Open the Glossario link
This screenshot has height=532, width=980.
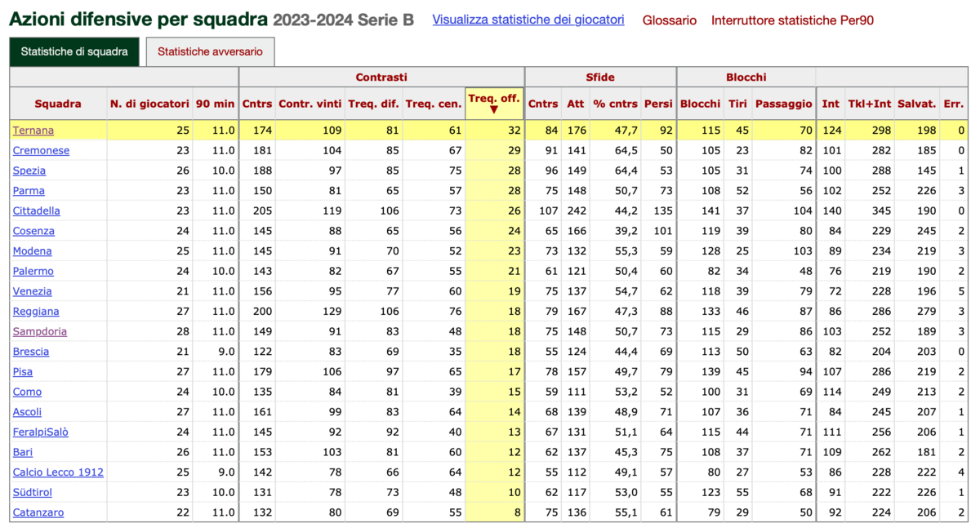click(670, 20)
